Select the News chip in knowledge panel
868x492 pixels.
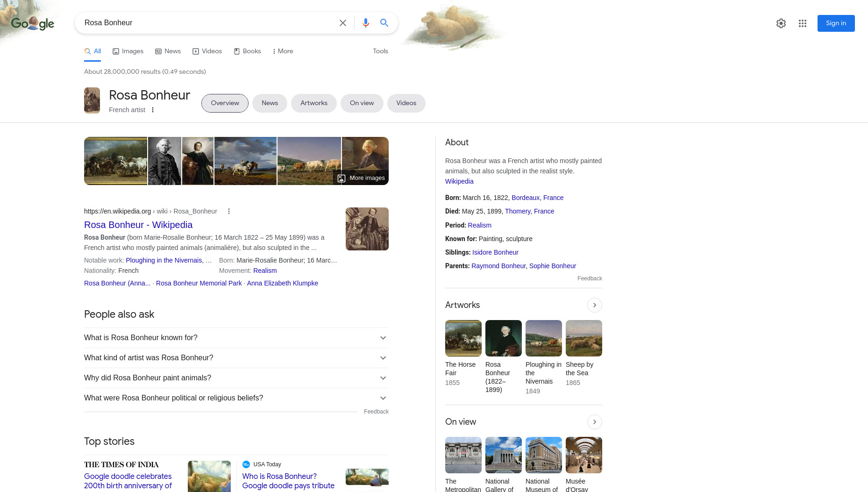click(x=270, y=103)
